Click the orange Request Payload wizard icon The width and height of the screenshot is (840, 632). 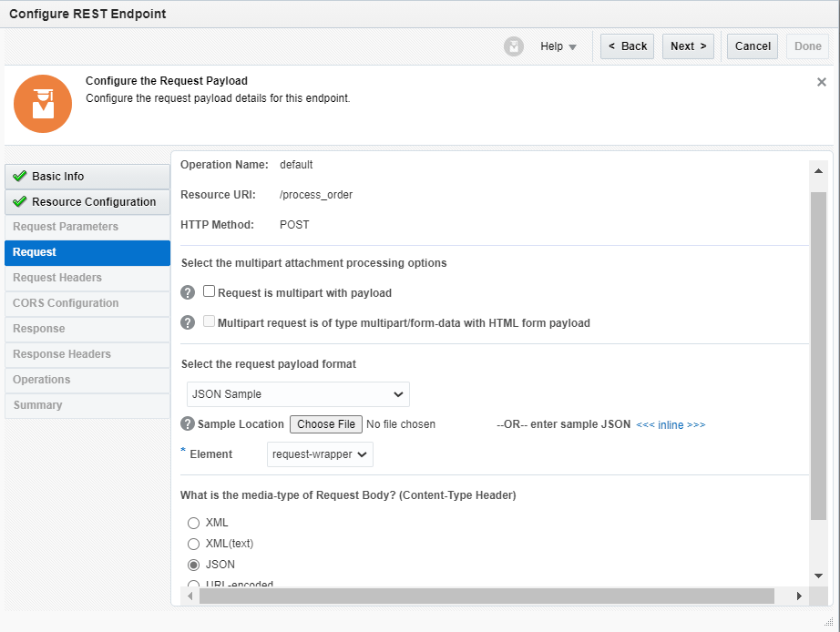coord(43,104)
